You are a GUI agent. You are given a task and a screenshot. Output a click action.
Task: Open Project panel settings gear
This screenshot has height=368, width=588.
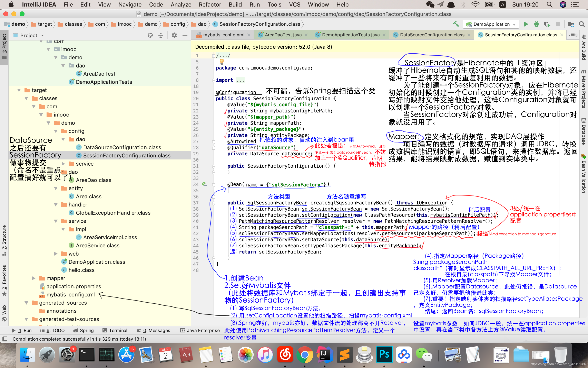174,35
